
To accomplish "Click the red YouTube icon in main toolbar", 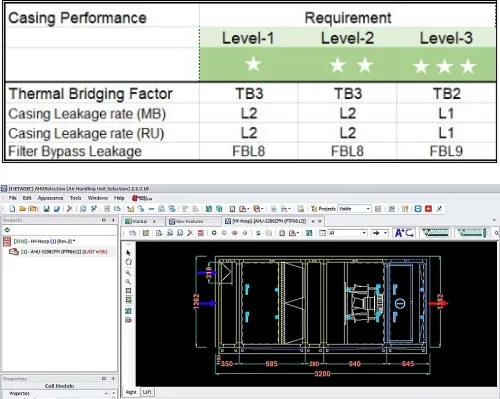I will [429, 209].
